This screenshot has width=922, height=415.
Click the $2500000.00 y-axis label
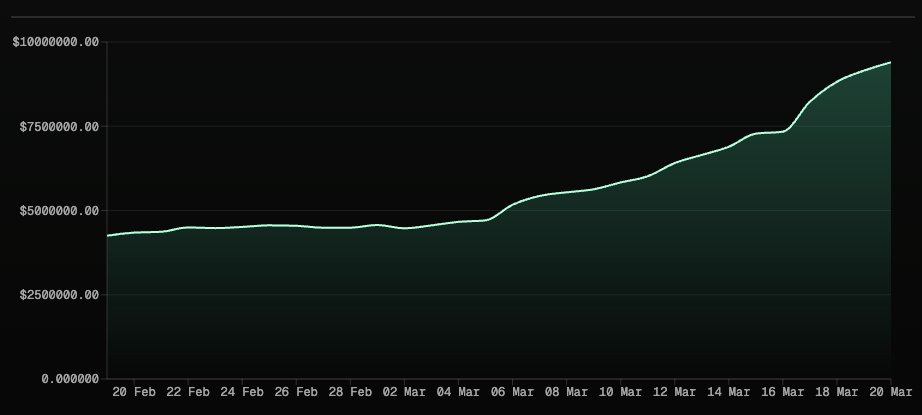pos(59,294)
